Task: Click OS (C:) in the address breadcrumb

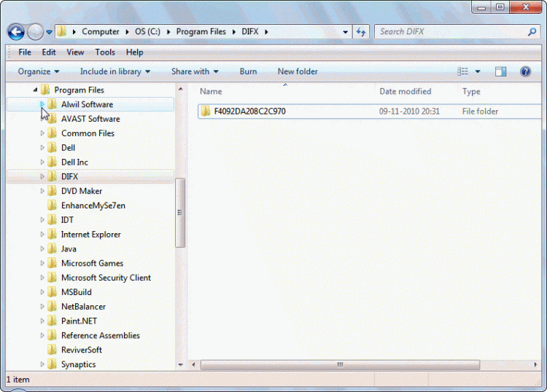Action: pos(147,32)
